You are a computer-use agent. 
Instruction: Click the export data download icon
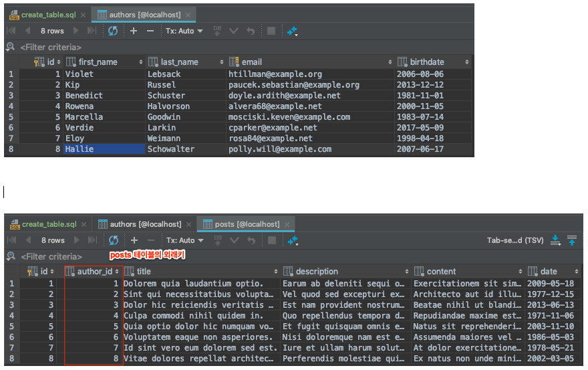click(x=555, y=240)
